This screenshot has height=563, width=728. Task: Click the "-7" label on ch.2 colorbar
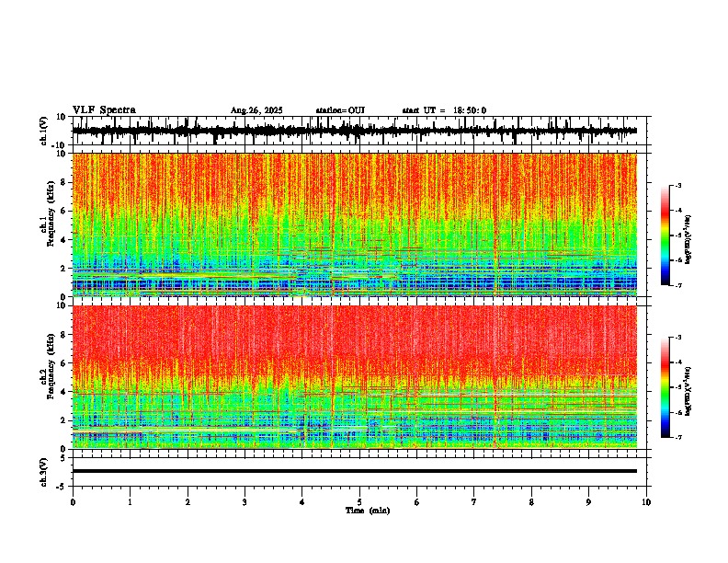pos(678,437)
